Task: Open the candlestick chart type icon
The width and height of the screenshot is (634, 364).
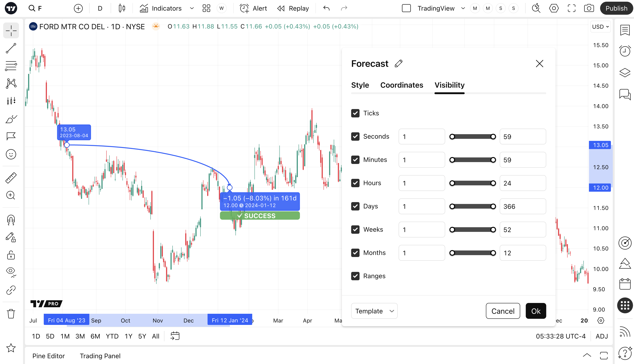Action: coord(122,8)
